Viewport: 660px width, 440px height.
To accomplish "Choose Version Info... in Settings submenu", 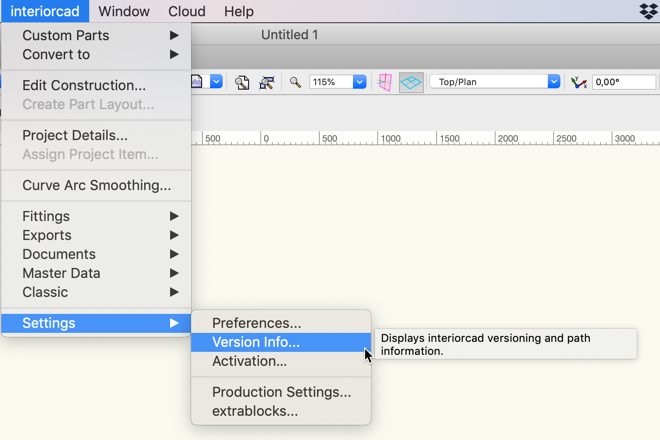I will (x=281, y=342).
